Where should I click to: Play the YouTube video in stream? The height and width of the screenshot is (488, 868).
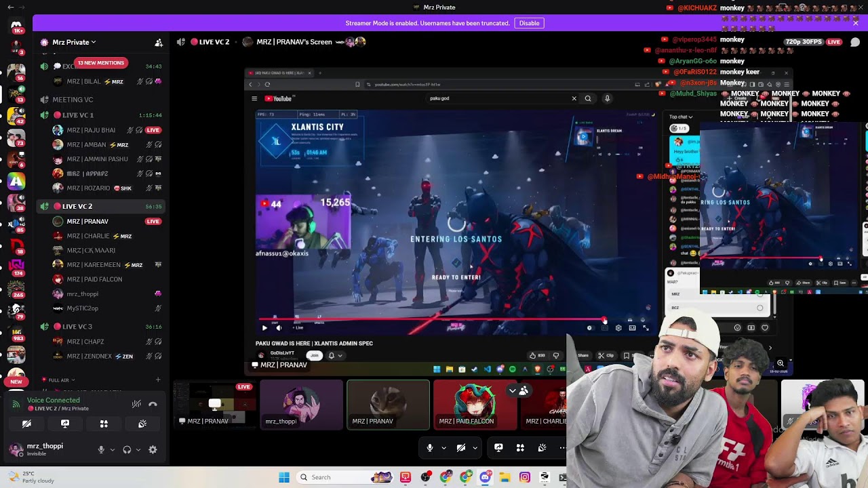(x=264, y=328)
